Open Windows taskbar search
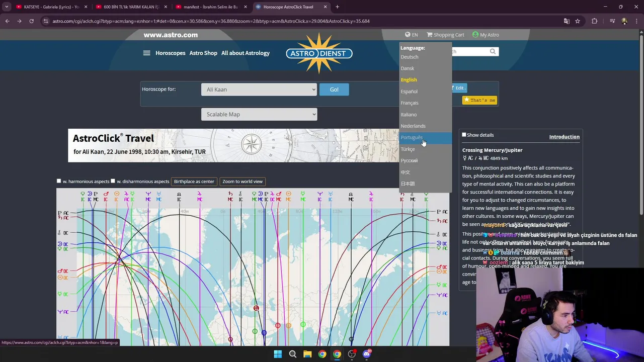The width and height of the screenshot is (644, 362). click(292, 354)
